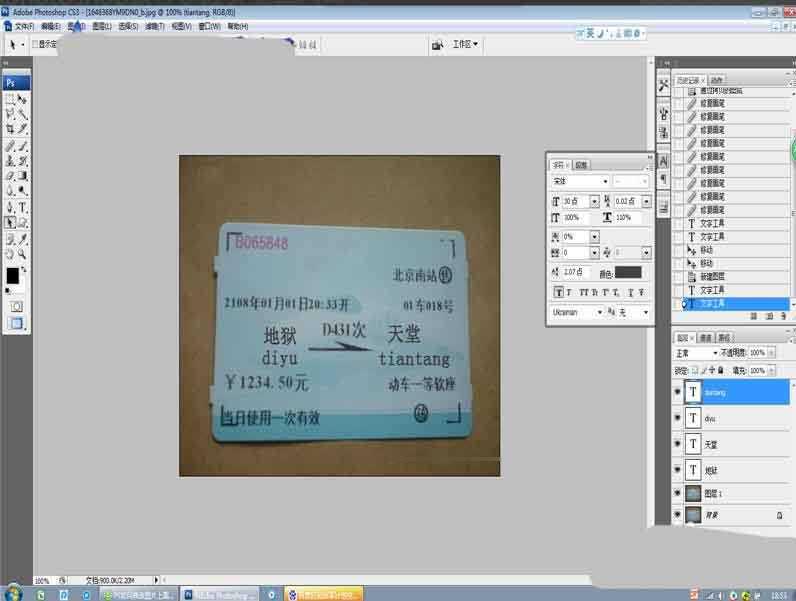Hide the 图层 1 layer
This screenshot has width=796, height=601.
coord(677,493)
